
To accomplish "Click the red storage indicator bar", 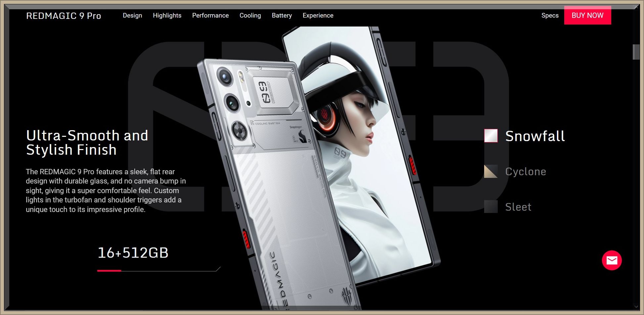I will [x=109, y=271].
